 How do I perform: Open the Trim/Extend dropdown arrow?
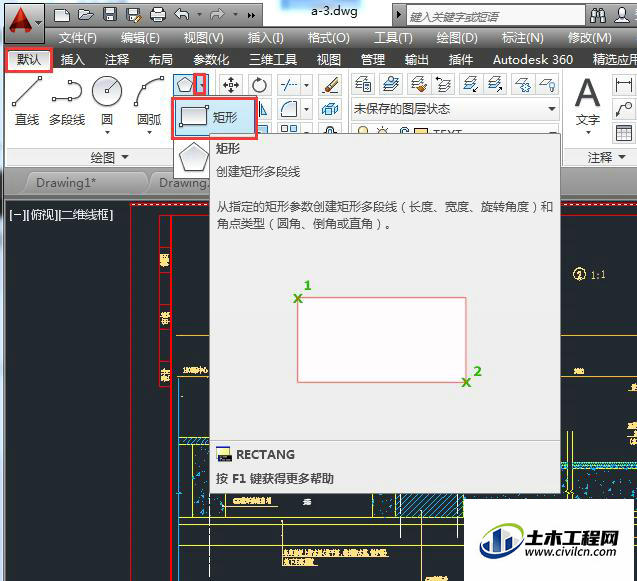point(306,85)
